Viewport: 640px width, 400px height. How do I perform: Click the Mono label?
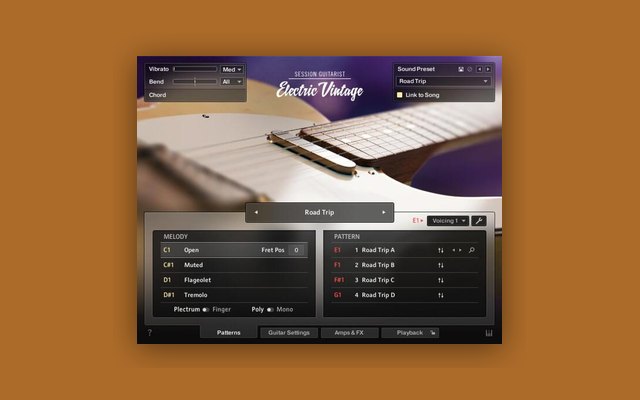(285, 309)
